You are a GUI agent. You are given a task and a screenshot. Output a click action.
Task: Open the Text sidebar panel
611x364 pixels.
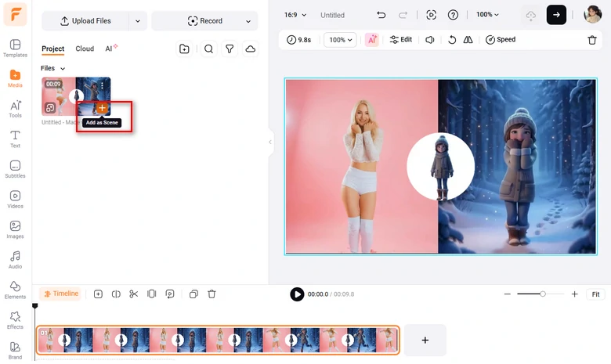pyautogui.click(x=15, y=139)
